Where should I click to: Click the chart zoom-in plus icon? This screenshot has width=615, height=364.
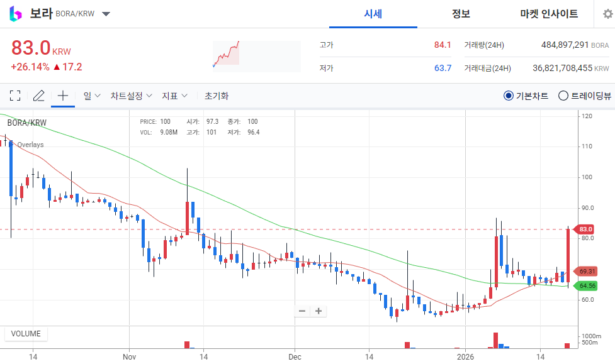pyautogui.click(x=318, y=311)
